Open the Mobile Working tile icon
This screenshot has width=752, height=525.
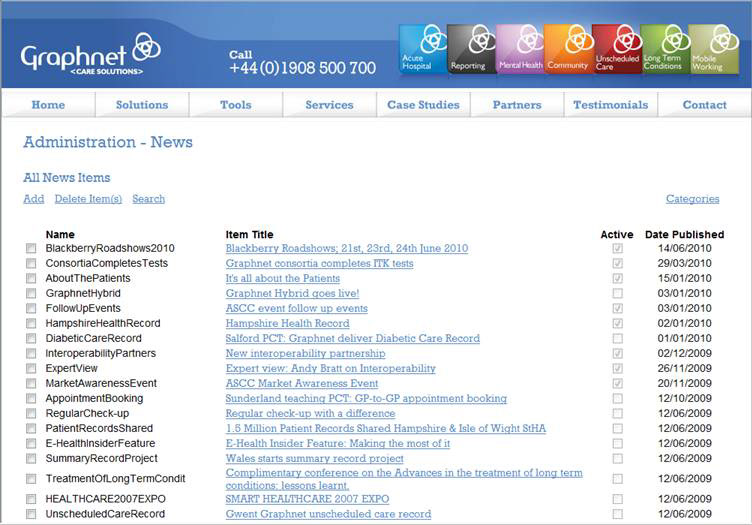[x=713, y=49]
